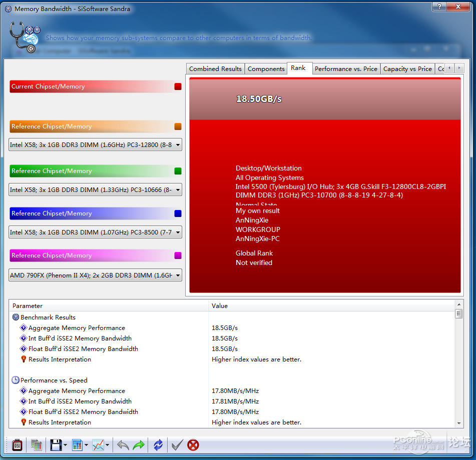
Task: Click the help question mark button
Action: [x=439, y=6]
